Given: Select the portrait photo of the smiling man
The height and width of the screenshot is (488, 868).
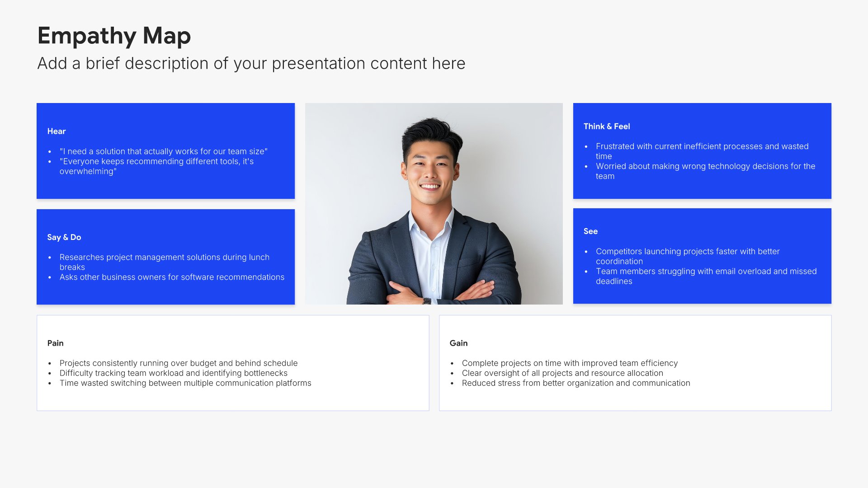Looking at the screenshot, I should [434, 204].
